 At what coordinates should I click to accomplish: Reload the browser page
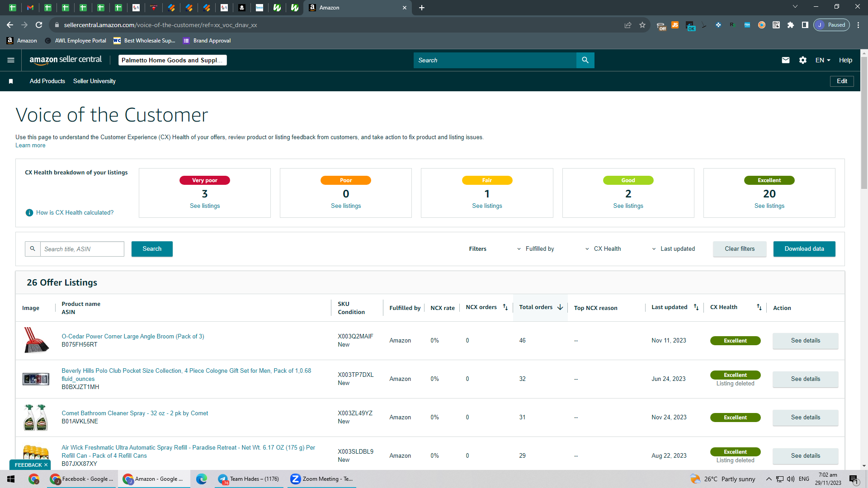pyautogui.click(x=39, y=25)
